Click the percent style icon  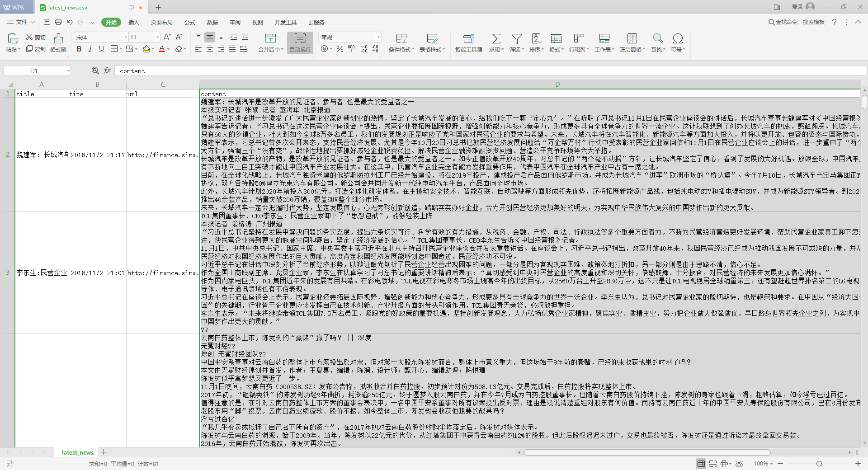(x=340, y=49)
